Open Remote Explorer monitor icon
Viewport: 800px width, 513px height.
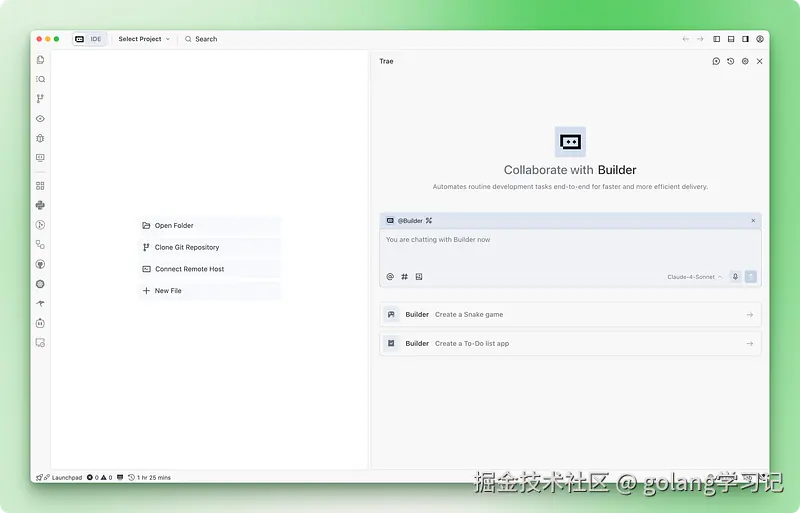pyautogui.click(x=40, y=158)
